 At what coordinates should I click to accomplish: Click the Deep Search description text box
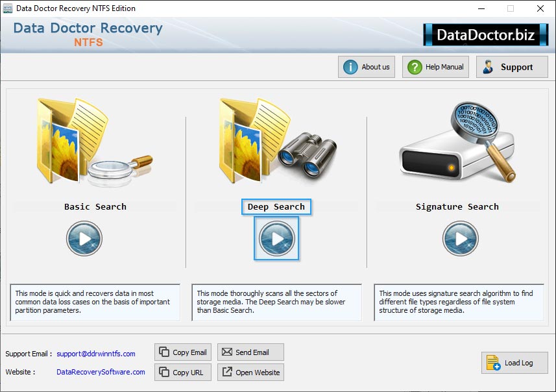(x=276, y=302)
